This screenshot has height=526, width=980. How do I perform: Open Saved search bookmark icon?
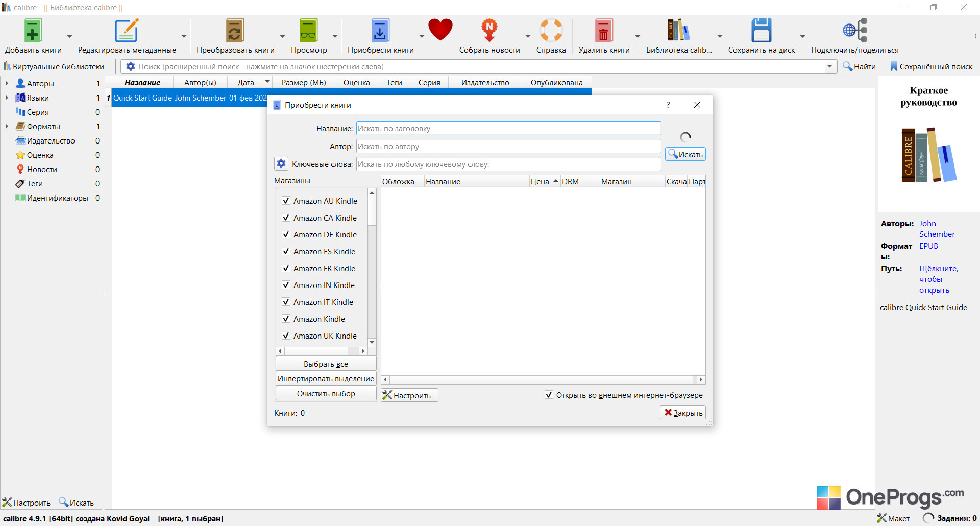tap(894, 66)
